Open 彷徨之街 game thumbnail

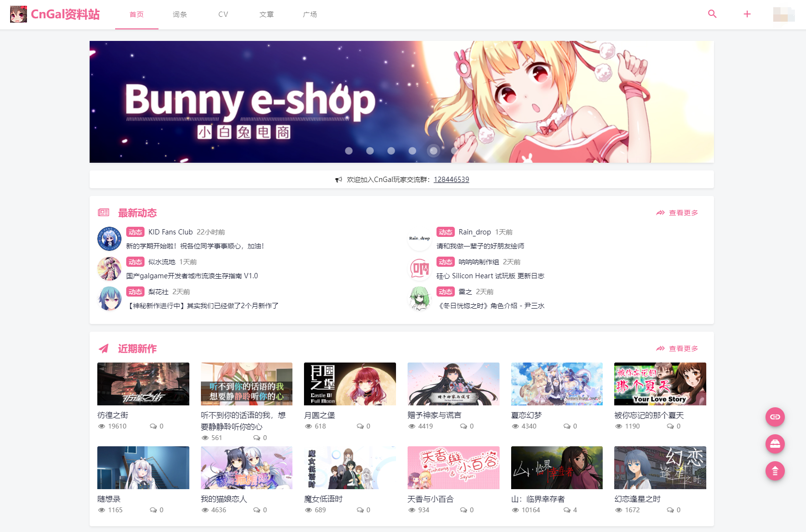[143, 384]
